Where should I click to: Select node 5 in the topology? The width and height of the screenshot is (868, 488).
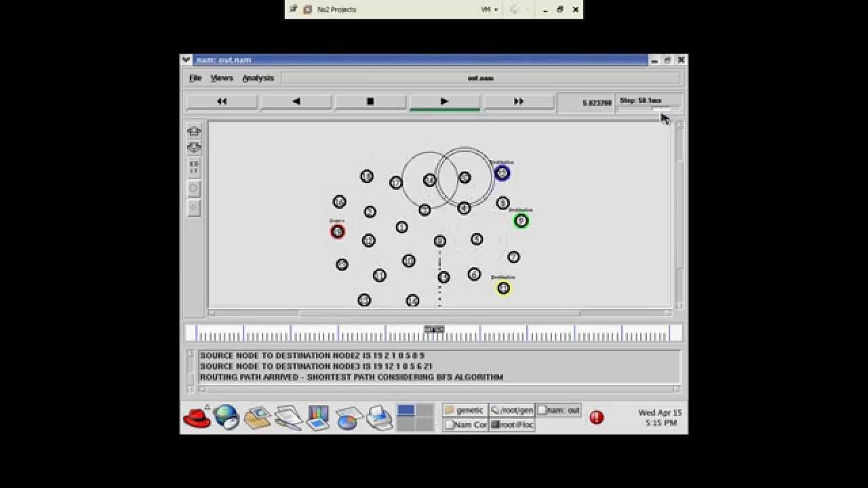click(x=477, y=239)
